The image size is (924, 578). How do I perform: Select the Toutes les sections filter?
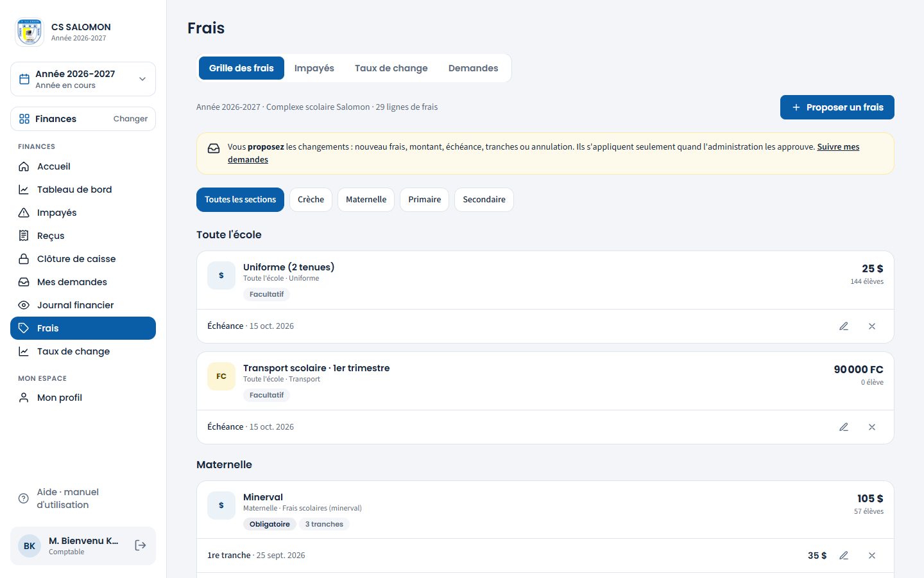(240, 200)
